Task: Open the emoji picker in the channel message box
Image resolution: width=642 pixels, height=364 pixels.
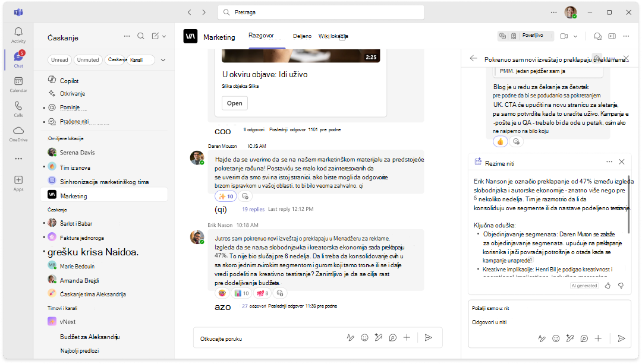Action: (x=364, y=337)
